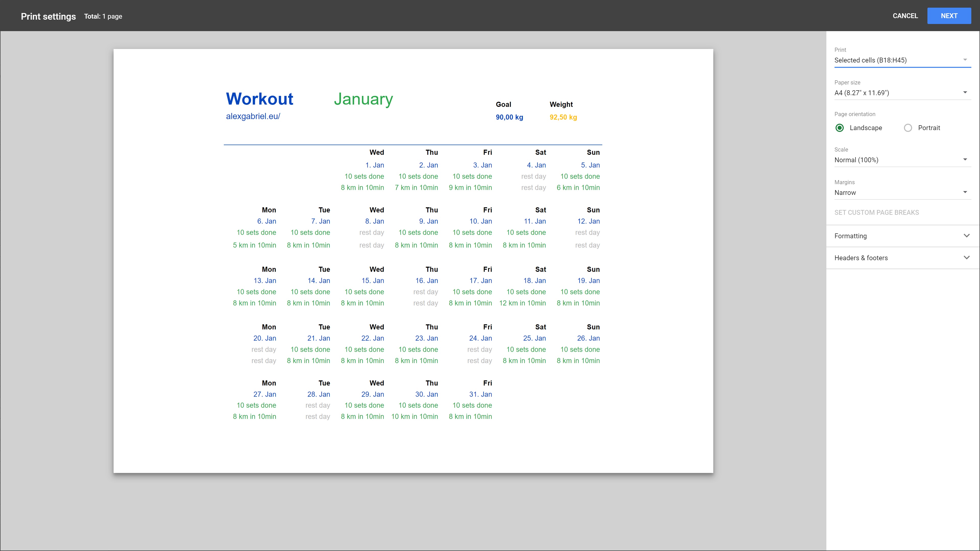The height and width of the screenshot is (551, 980).
Task: Select Landscape page orientation
Action: 840,128
